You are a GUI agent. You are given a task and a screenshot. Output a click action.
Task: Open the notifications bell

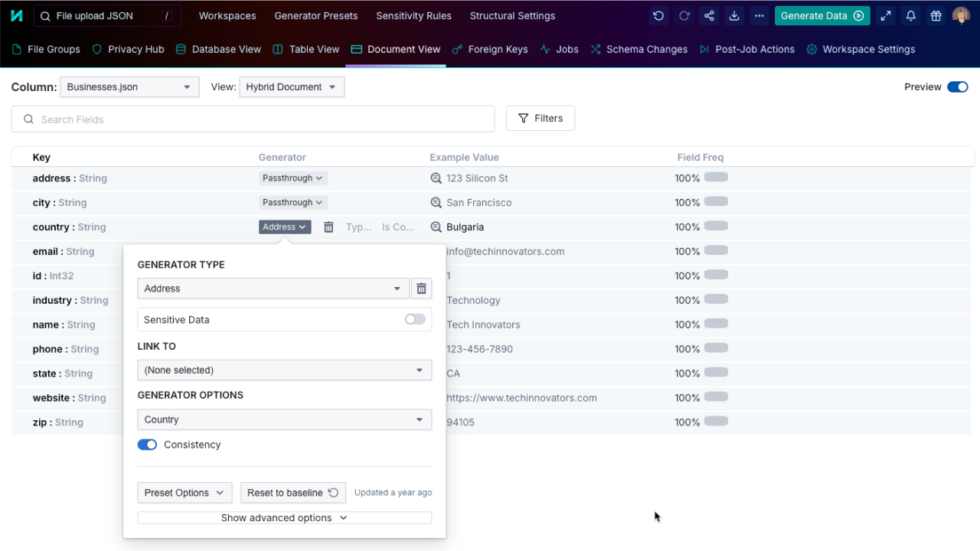(910, 15)
